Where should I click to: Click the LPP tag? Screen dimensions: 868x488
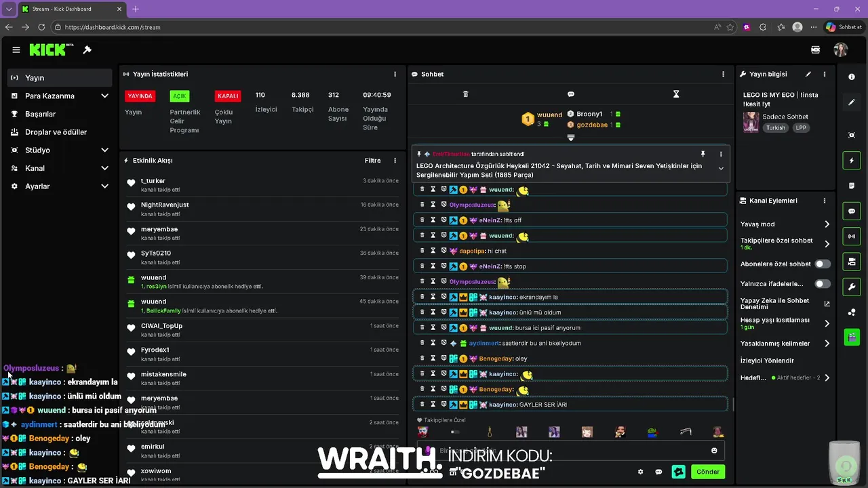click(x=801, y=127)
